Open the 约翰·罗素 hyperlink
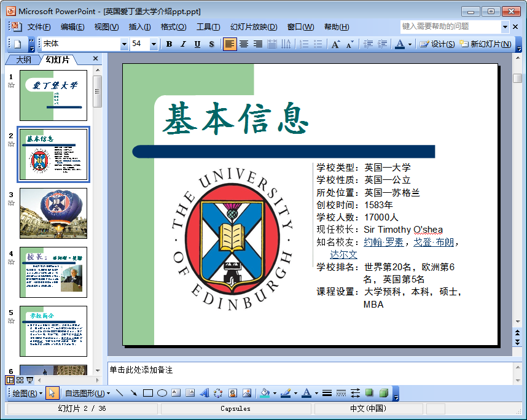Screen dimensions: 527x420 (383, 242)
